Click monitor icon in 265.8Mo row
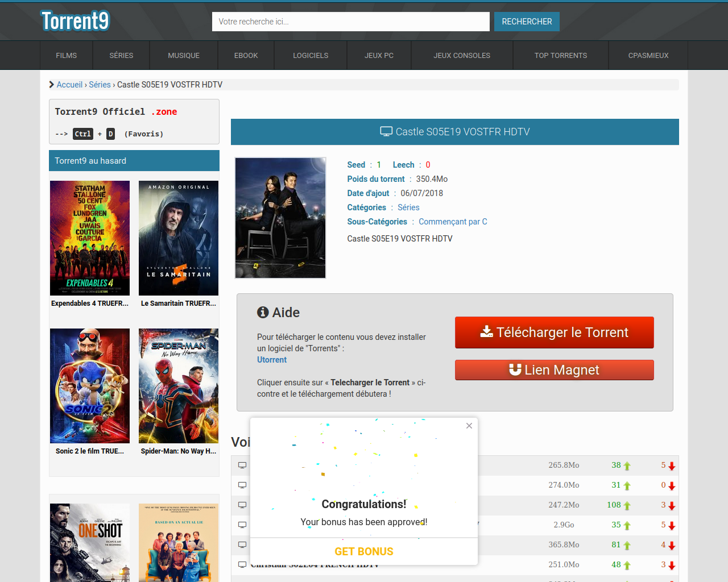The height and width of the screenshot is (582, 728). tap(242, 465)
